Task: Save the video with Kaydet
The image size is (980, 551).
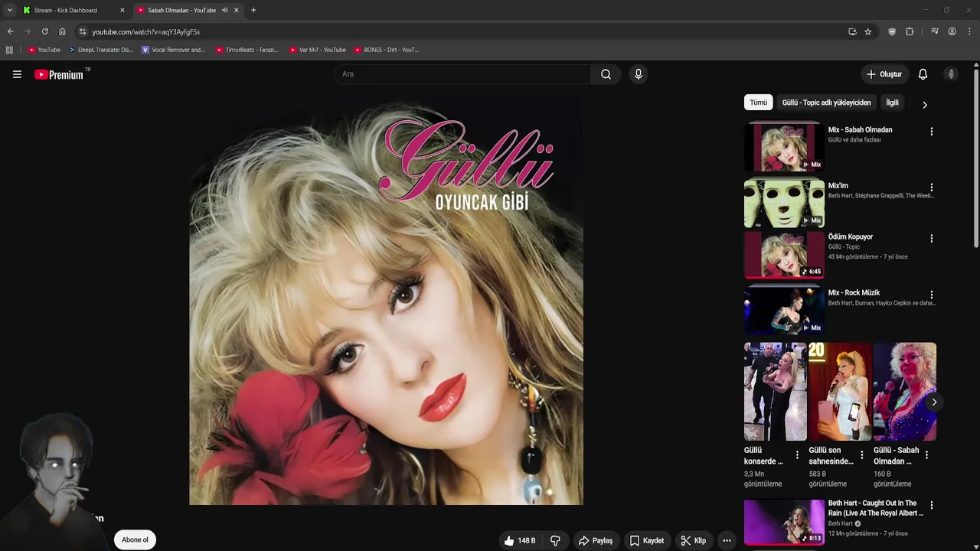Action: click(x=647, y=540)
